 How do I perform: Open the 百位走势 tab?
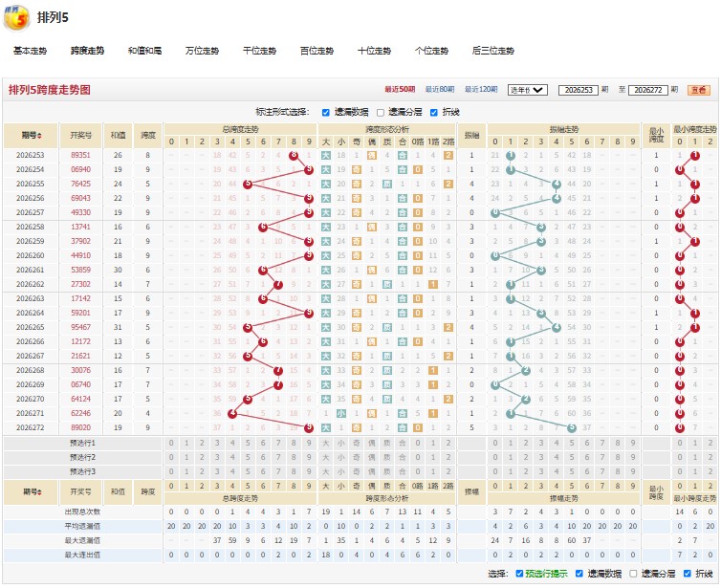pos(317,51)
